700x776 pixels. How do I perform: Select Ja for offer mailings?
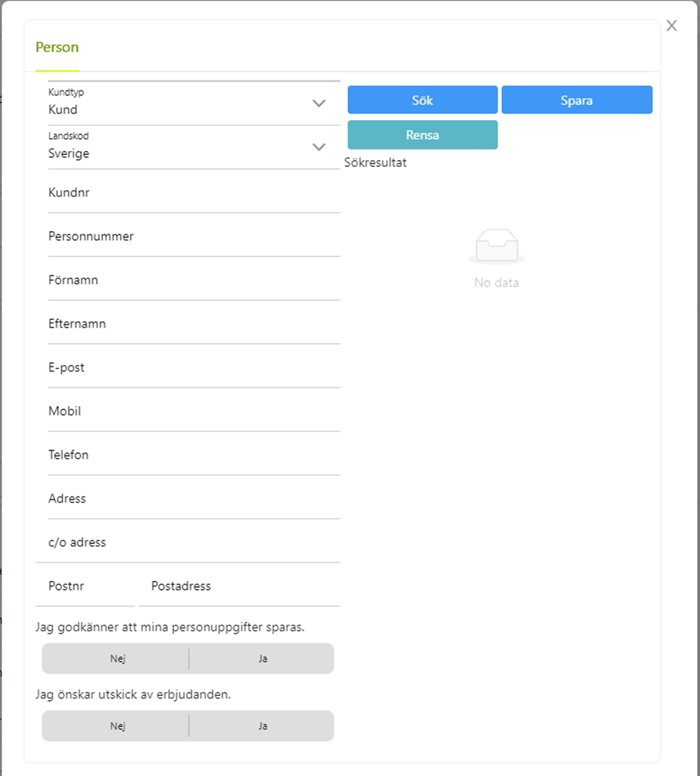pos(261,726)
